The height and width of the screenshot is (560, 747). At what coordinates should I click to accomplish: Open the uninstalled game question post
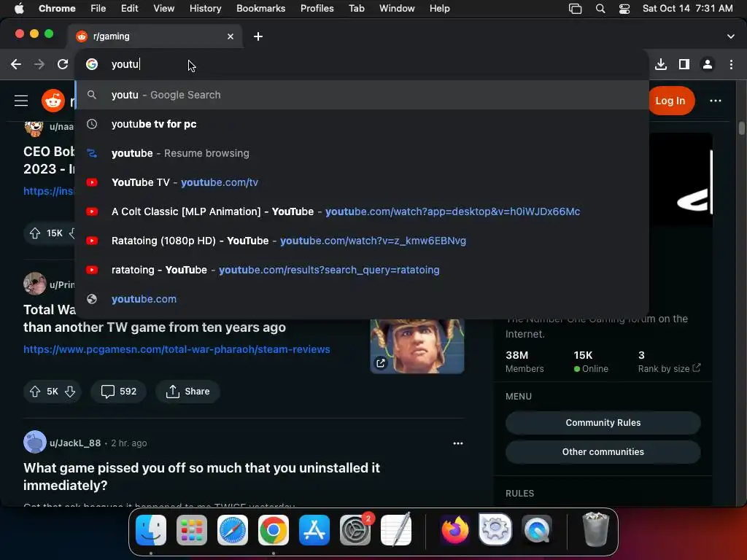coord(201,476)
